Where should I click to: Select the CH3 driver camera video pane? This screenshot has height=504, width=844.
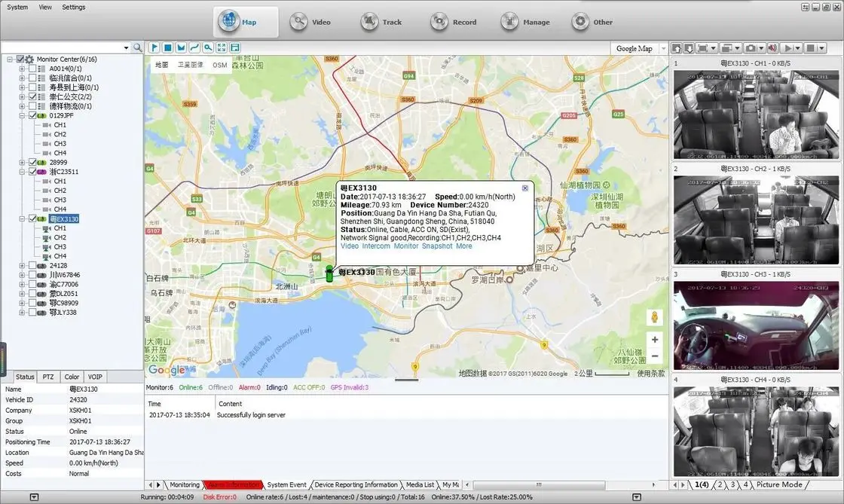(x=756, y=325)
